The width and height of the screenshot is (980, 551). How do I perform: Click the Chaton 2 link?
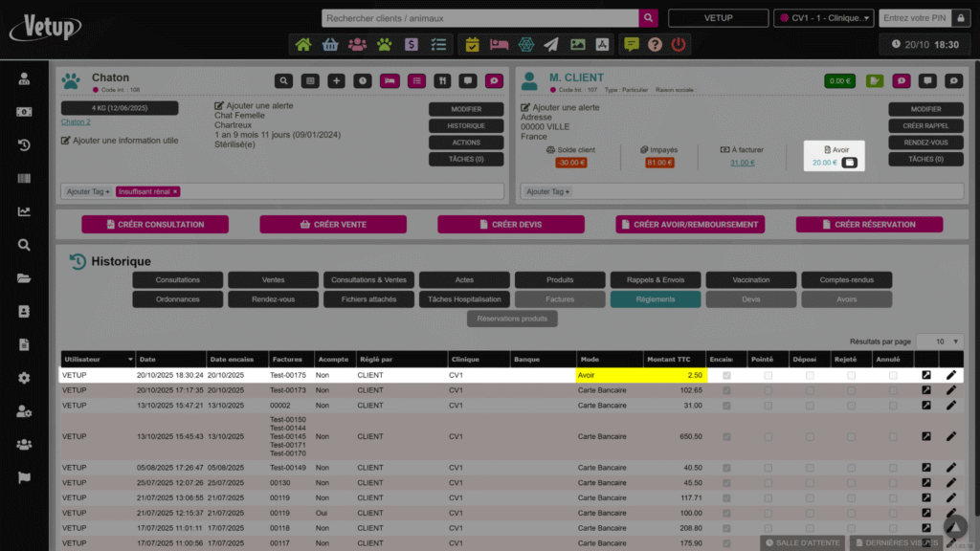coord(76,122)
